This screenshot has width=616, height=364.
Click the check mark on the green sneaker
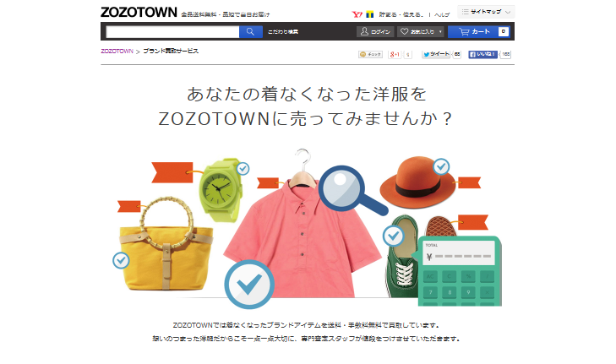[393, 236]
